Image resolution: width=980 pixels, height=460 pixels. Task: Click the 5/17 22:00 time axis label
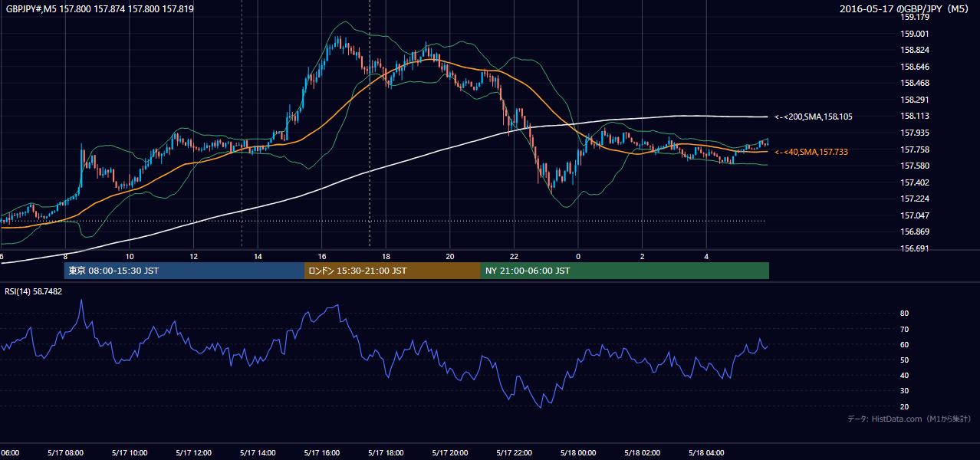tap(515, 452)
